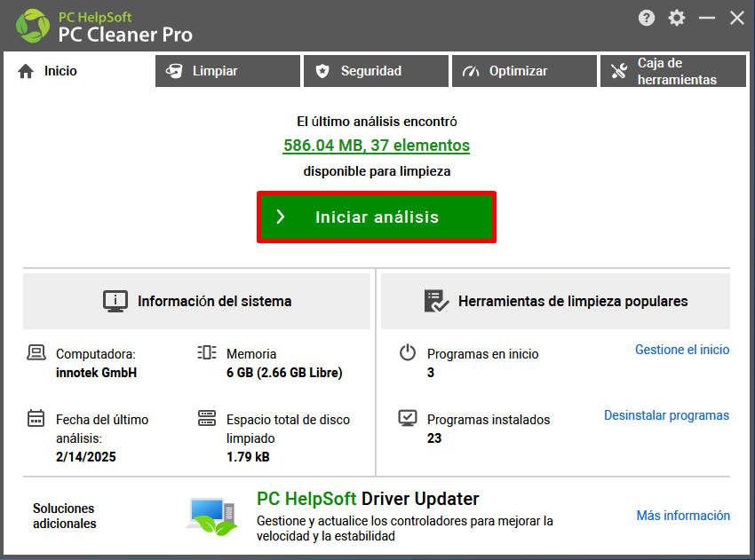Click the power icon by Programas en inicio
The height and width of the screenshot is (560, 755).
[x=408, y=352]
